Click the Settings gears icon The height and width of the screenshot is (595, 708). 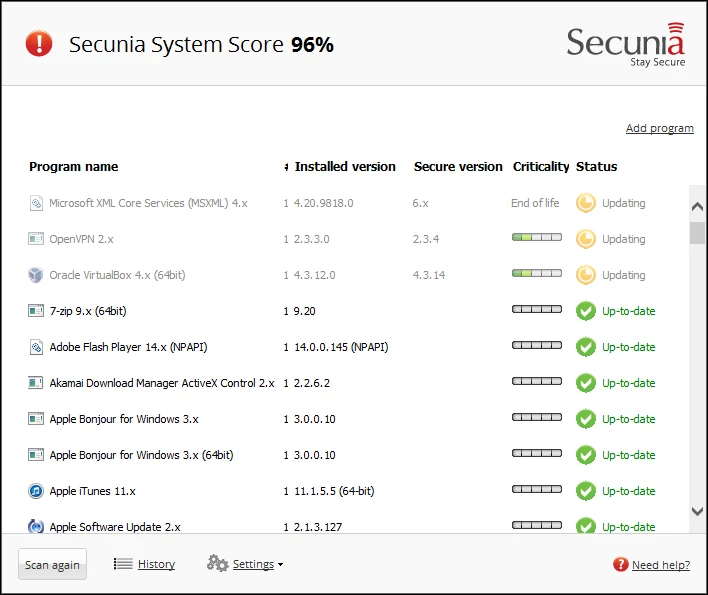[218, 563]
